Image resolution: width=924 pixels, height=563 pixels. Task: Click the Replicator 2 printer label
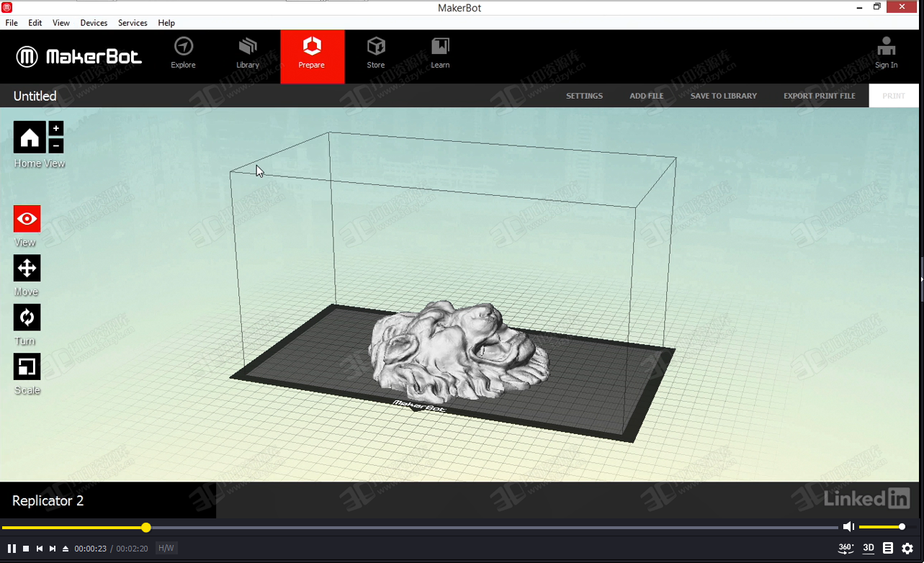coord(48,500)
